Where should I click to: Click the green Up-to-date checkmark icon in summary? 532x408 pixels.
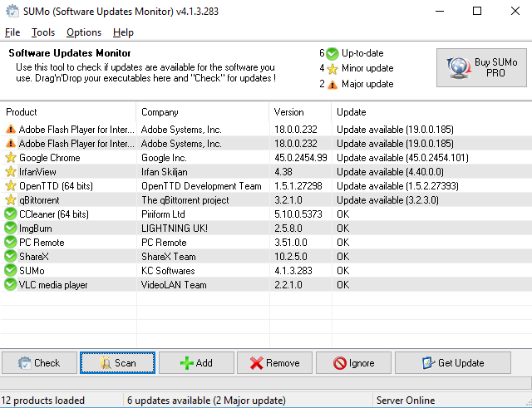tap(332, 53)
